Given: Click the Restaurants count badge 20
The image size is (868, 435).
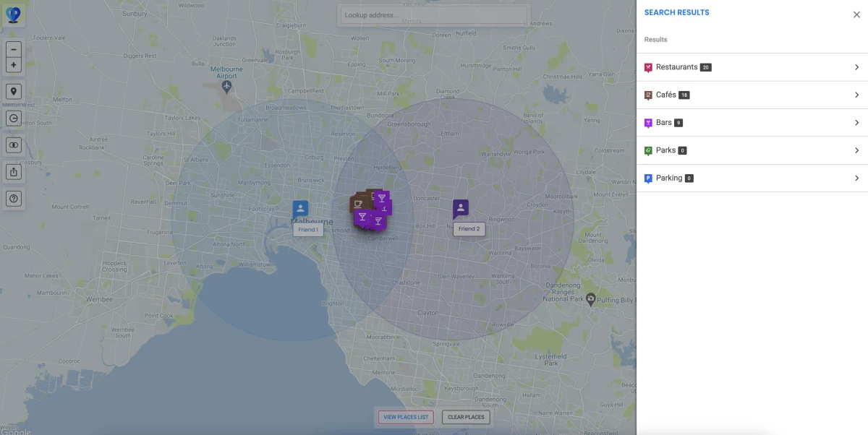Looking at the screenshot, I should click(706, 67).
